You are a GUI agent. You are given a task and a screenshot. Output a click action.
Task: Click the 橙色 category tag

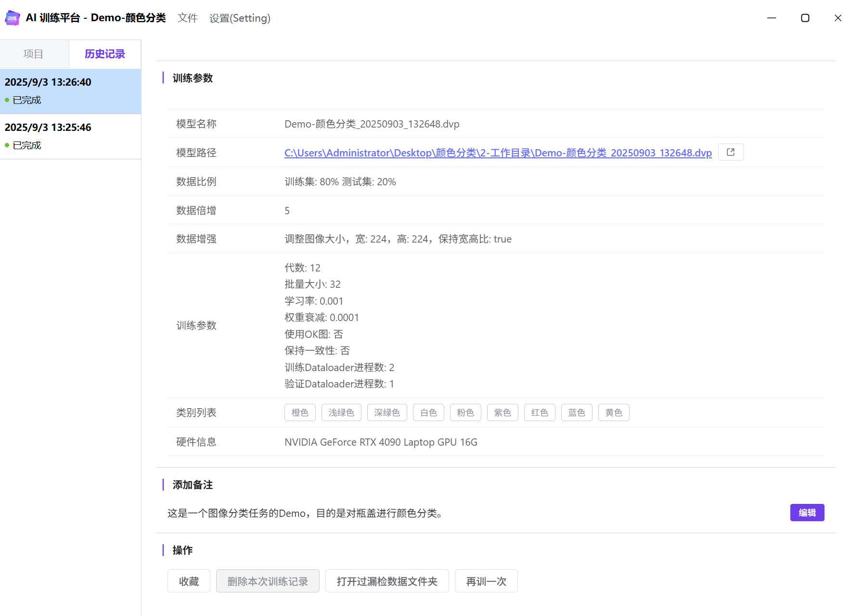(x=300, y=412)
